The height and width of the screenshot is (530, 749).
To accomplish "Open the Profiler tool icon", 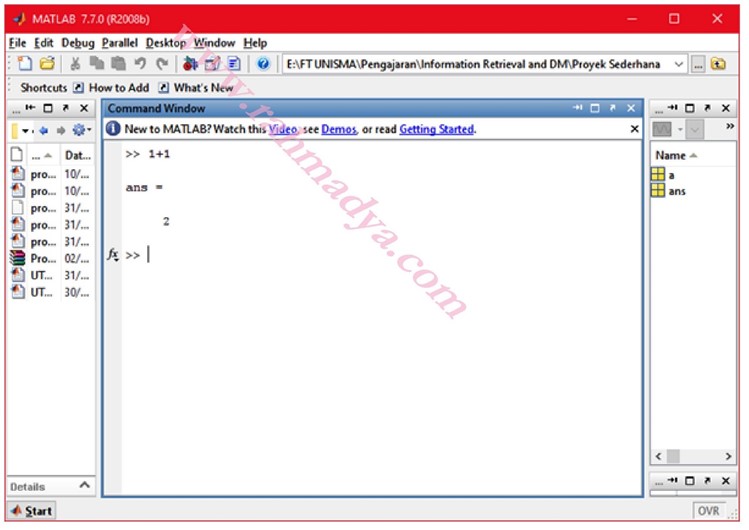I will pyautogui.click(x=233, y=64).
